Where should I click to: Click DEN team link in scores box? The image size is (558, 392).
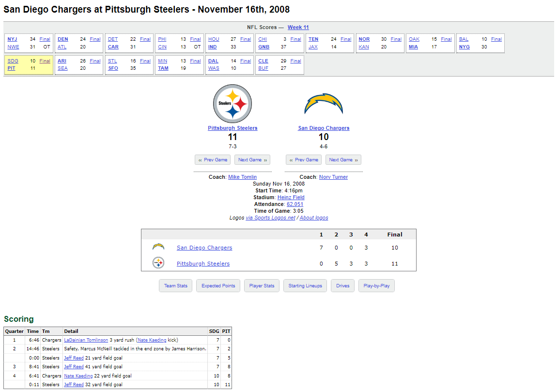click(62, 39)
